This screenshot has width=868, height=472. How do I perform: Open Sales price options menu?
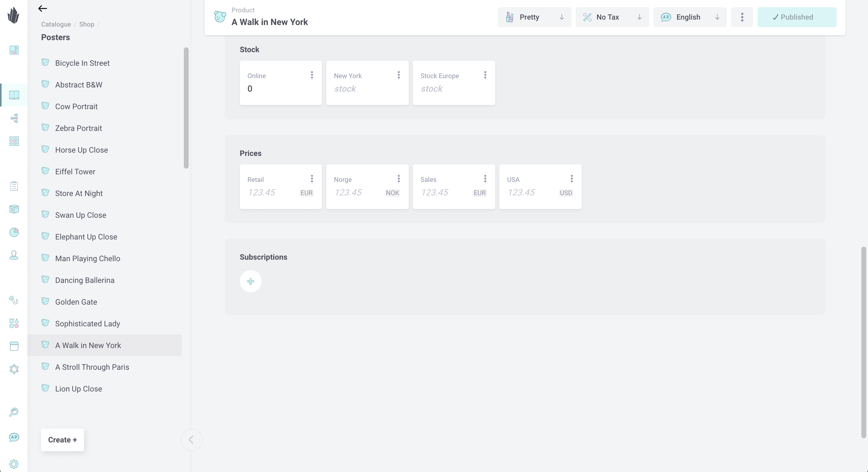pos(485,179)
